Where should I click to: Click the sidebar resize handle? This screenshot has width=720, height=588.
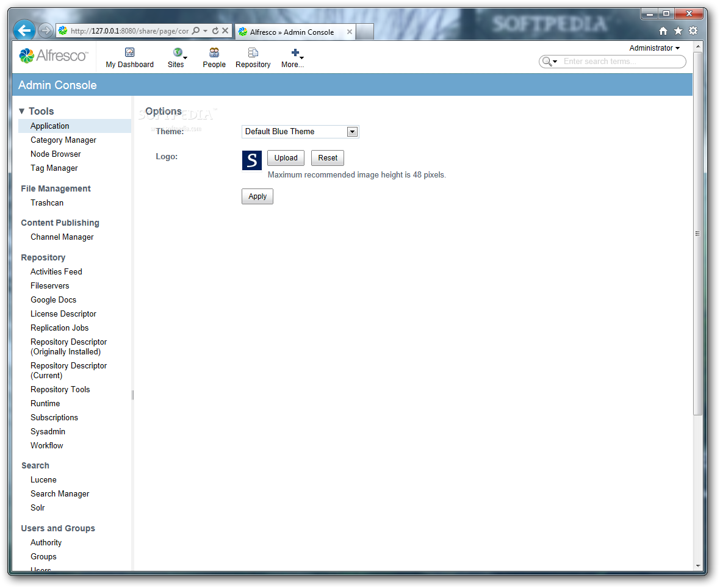click(132, 395)
